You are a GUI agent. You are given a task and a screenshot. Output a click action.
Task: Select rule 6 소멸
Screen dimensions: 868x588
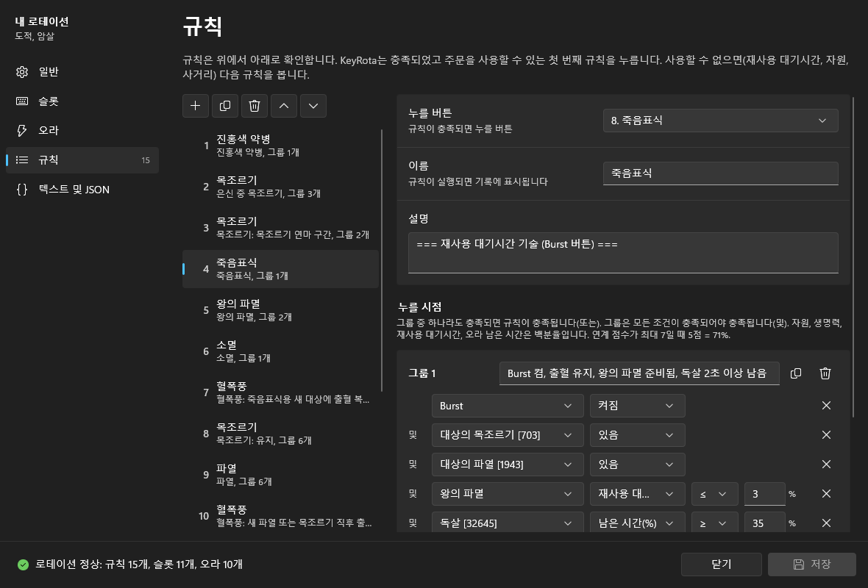[281, 351]
